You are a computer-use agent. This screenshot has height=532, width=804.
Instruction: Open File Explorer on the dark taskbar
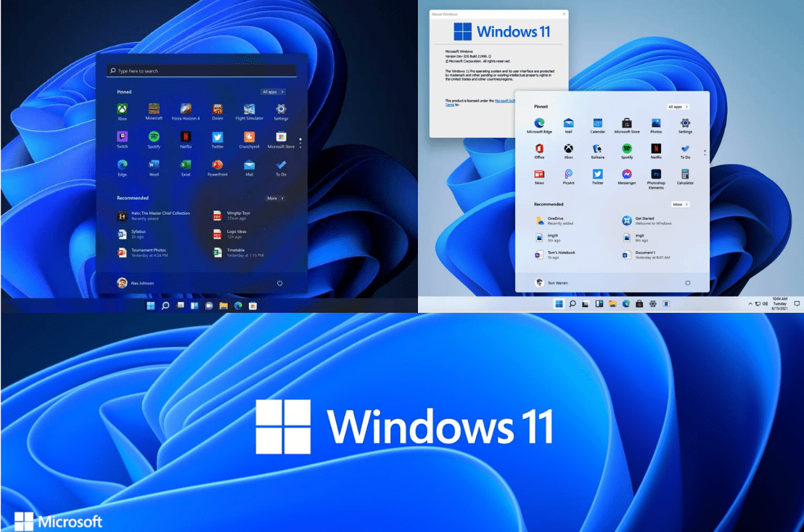[223, 306]
